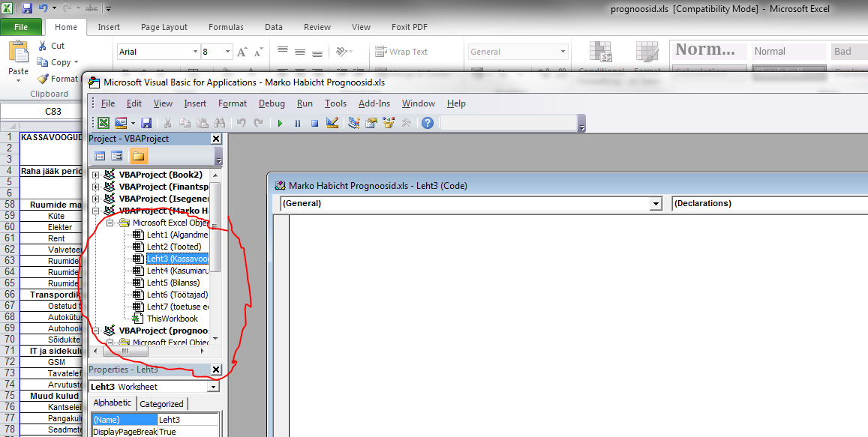Open Leht3 Worksheet object dropdown in Properties
Viewport: 868px width, 437px height.
pos(213,387)
